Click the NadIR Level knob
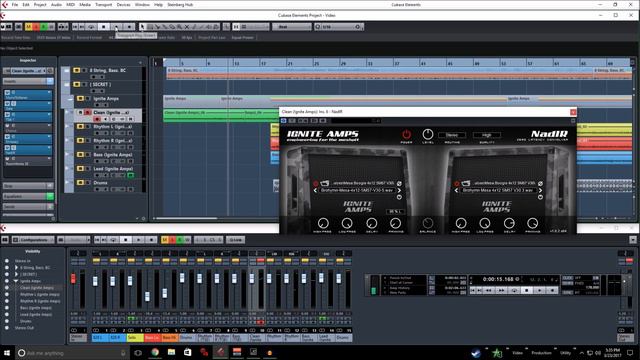The height and width of the screenshot is (360, 640). tap(428, 134)
